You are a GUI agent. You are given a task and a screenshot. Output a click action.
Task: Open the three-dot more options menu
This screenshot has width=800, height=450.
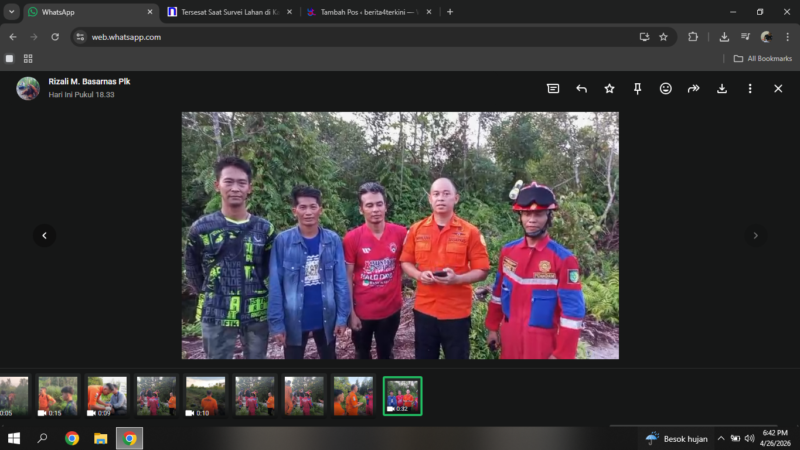coord(750,89)
